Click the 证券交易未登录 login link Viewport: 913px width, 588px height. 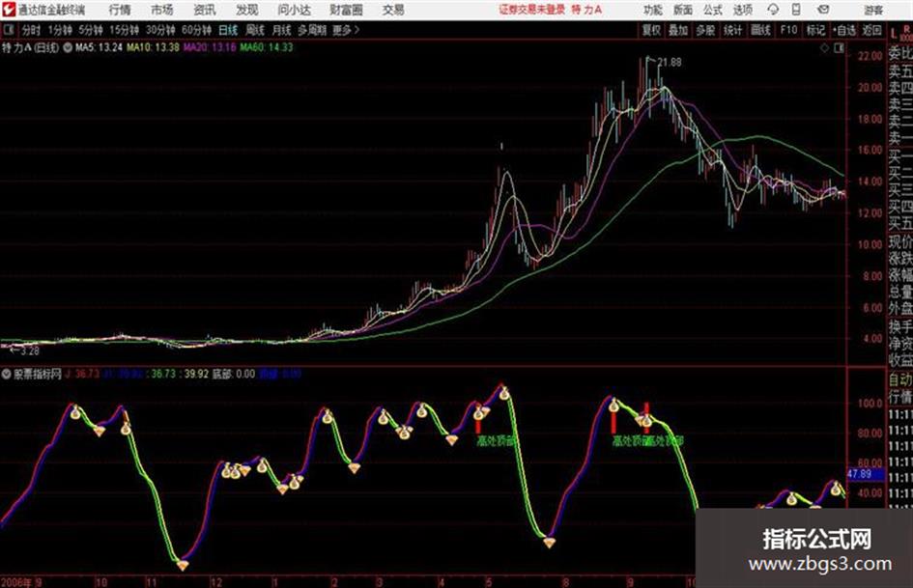coord(531,10)
